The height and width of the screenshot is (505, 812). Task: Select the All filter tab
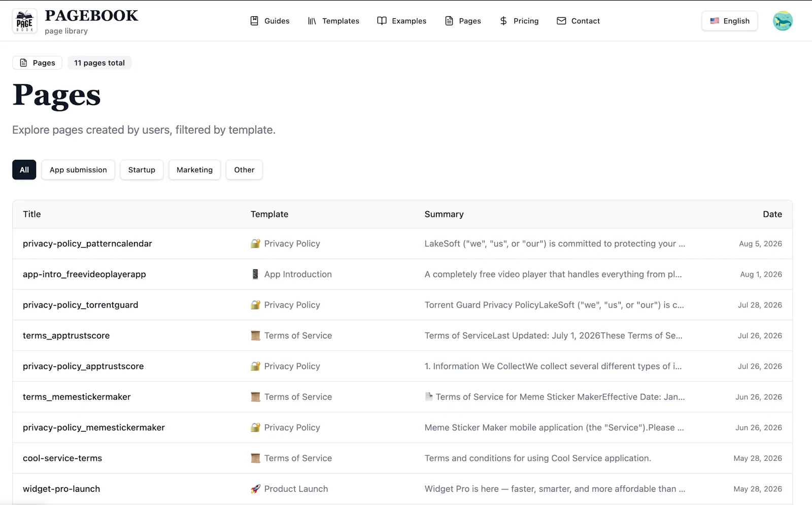[x=24, y=170]
